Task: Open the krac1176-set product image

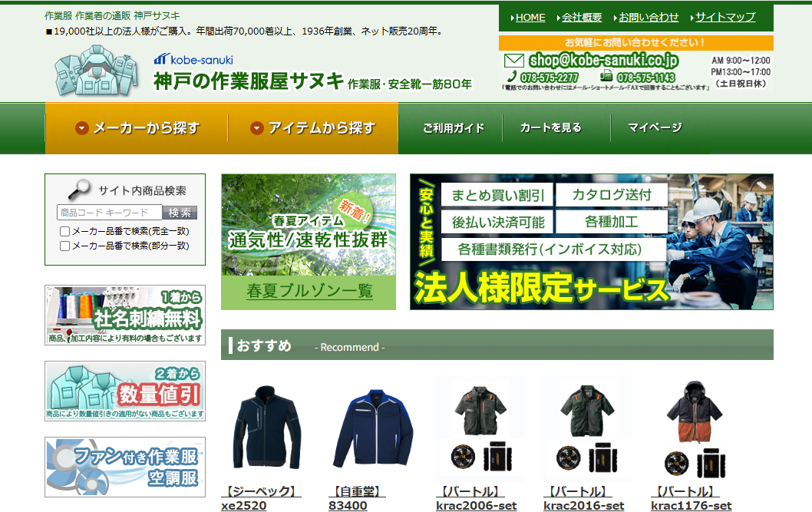Action: (x=695, y=428)
